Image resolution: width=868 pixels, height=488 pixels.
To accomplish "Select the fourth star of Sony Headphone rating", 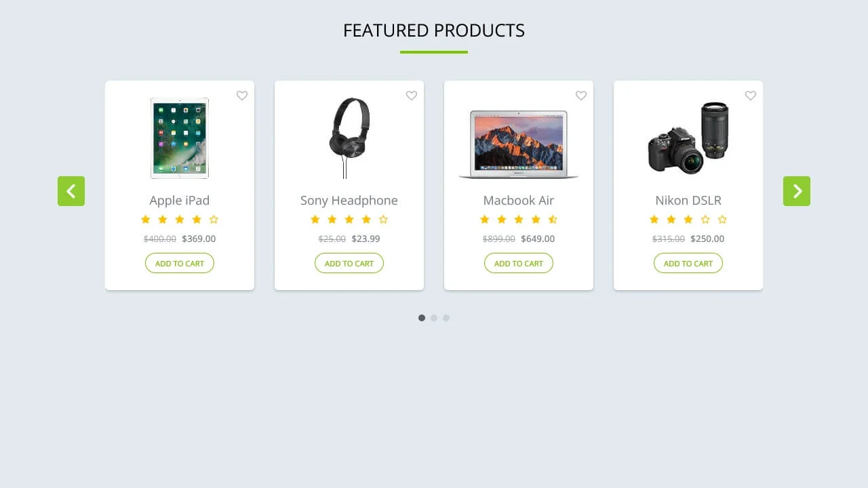I will pyautogui.click(x=366, y=219).
